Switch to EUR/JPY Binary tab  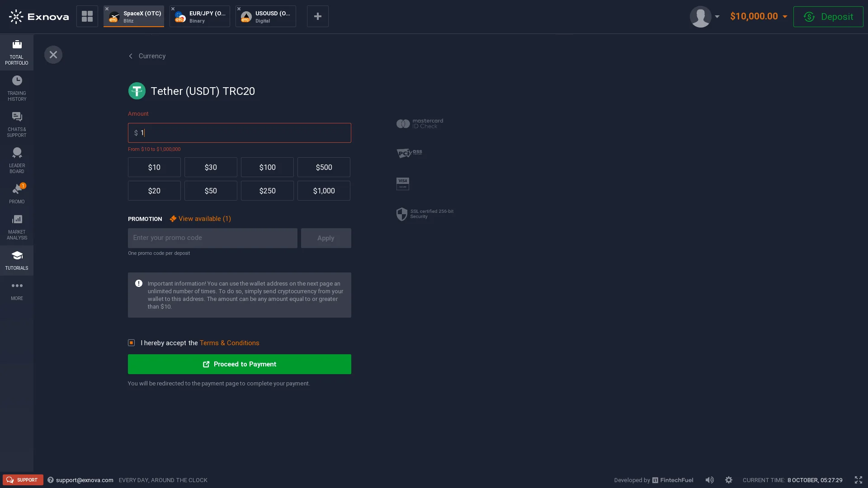click(200, 16)
